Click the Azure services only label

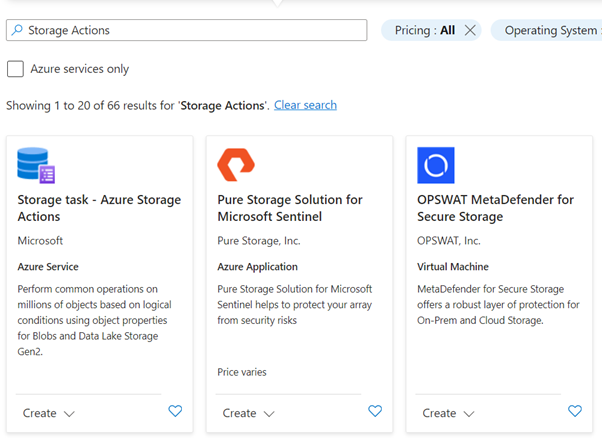tap(79, 69)
